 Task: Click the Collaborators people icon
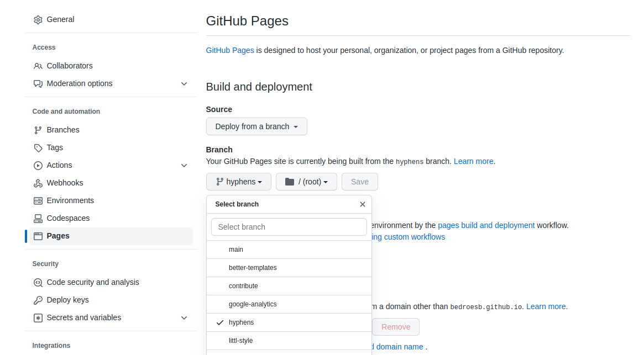click(38, 66)
